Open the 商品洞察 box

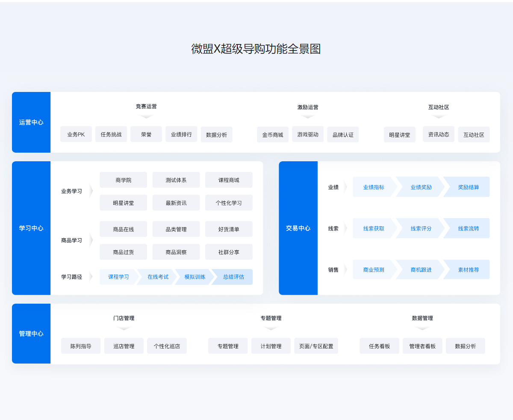click(176, 252)
